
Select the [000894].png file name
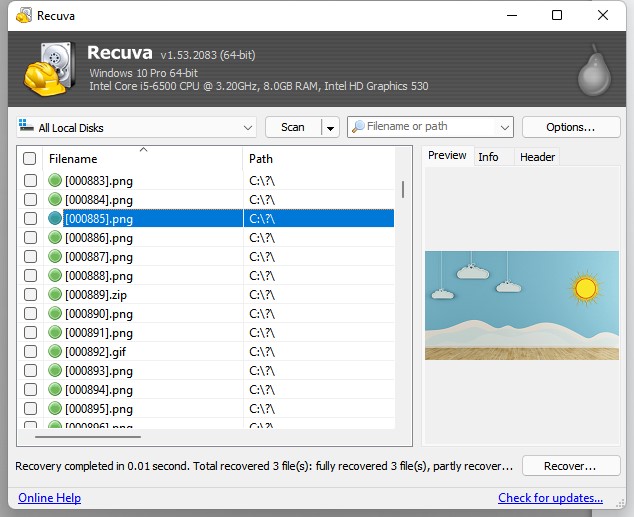click(99, 390)
